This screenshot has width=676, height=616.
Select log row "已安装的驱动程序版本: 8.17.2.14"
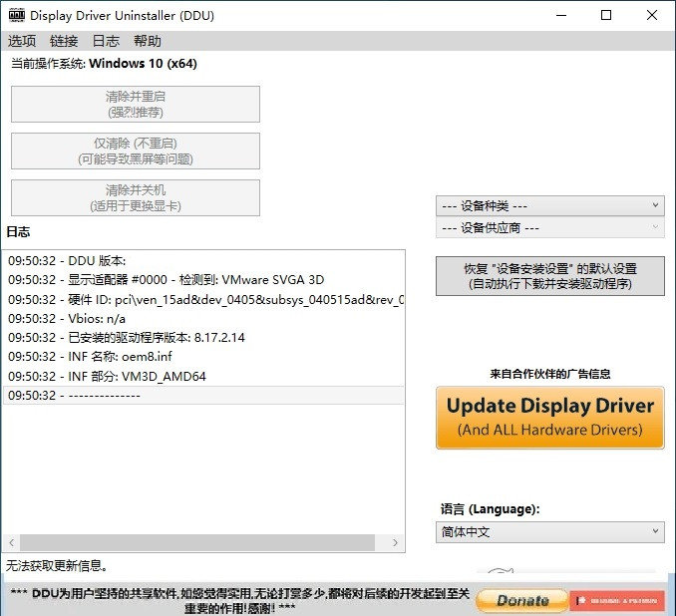click(x=203, y=338)
